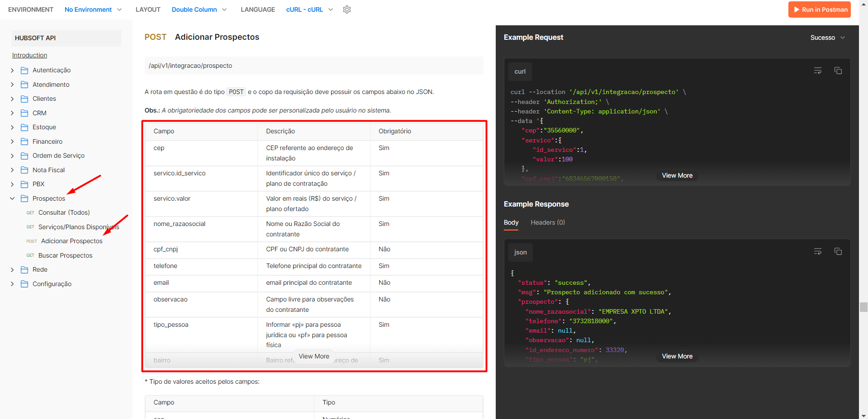Click the Rede folder icon

click(24, 269)
